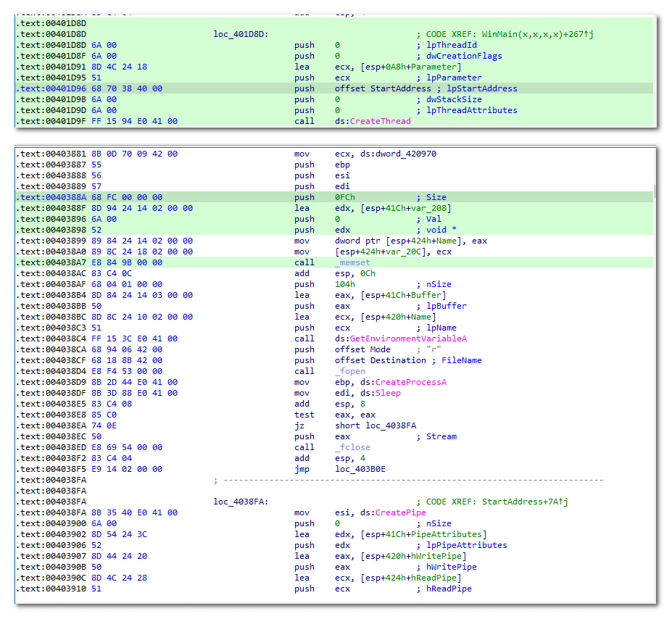Click the lpThreadId comment
This screenshot has height=619, width=672.
[x=452, y=46]
